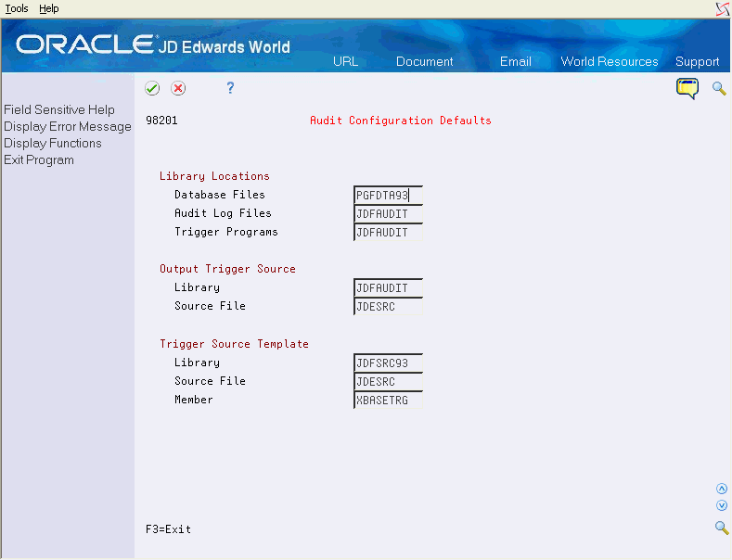Click the Oracle JD Edwards World logo
Viewport: 732px width, 560px height.
click(x=153, y=45)
